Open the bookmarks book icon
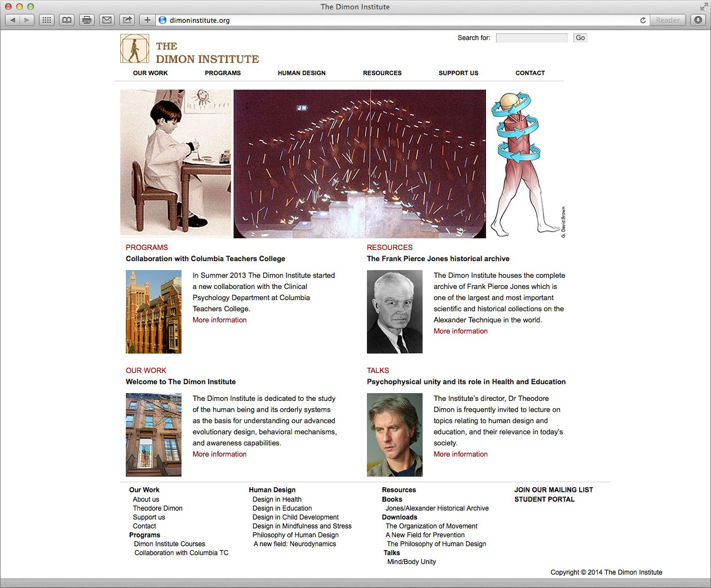 pyautogui.click(x=66, y=20)
